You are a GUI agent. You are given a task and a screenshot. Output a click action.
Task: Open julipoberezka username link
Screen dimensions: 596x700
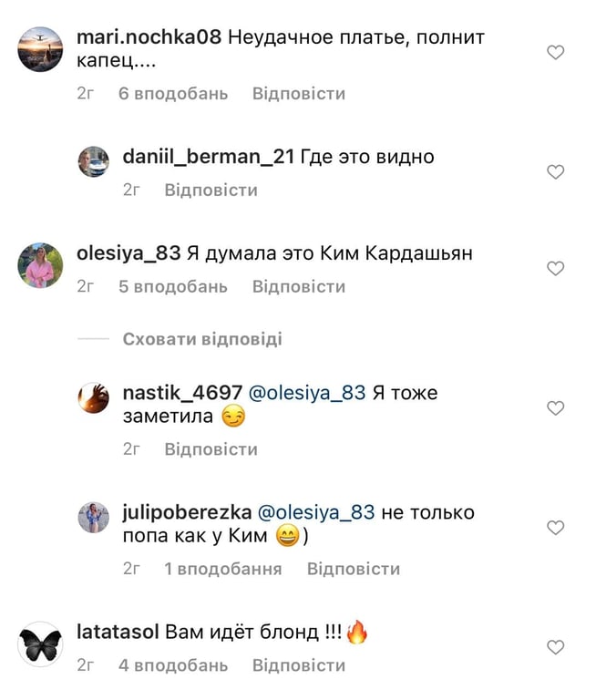click(187, 512)
